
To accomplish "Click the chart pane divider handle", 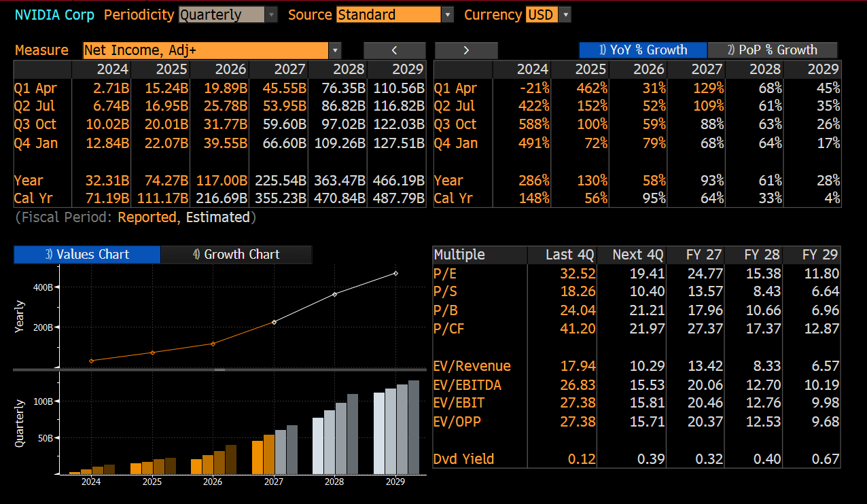I will tap(219, 370).
